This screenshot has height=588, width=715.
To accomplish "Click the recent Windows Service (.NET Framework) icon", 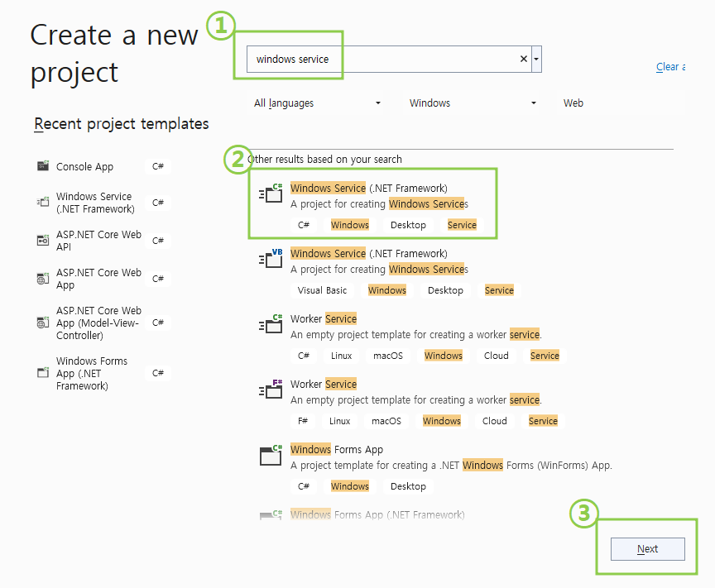I will (x=43, y=202).
